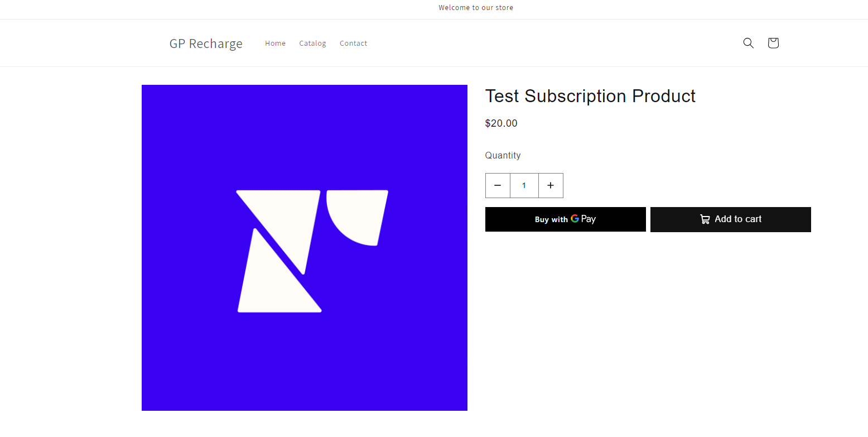Click the cart bag icon top right
Image resolution: width=868 pixels, height=437 pixels.
(773, 43)
